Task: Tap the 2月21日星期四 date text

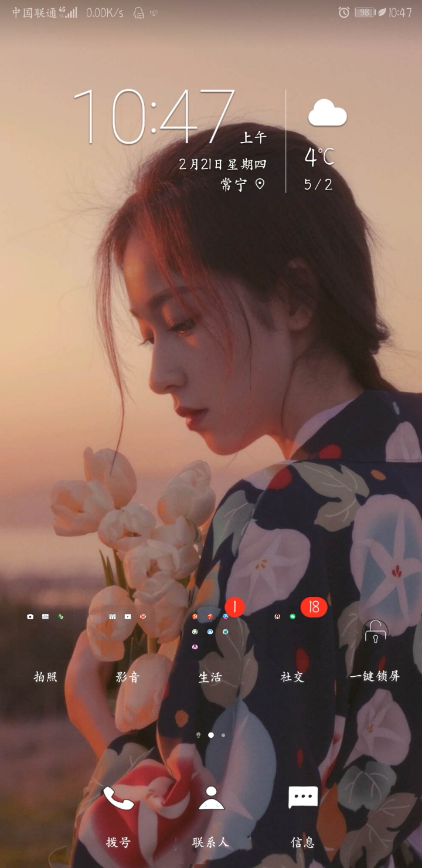Action: tap(222, 164)
